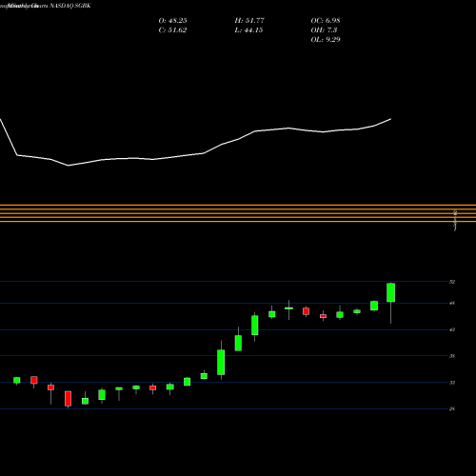Click the 28 price axis label
The image size is (476, 476).
(x=452, y=409)
